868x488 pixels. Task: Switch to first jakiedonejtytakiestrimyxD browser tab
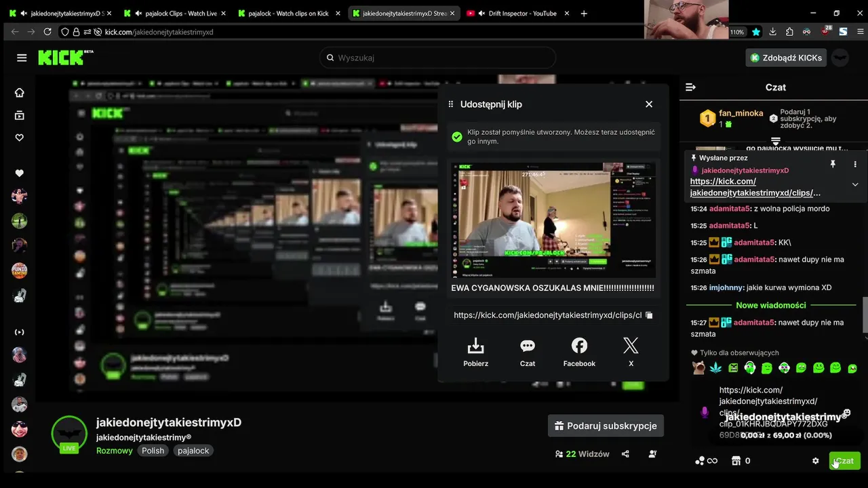[x=61, y=13]
